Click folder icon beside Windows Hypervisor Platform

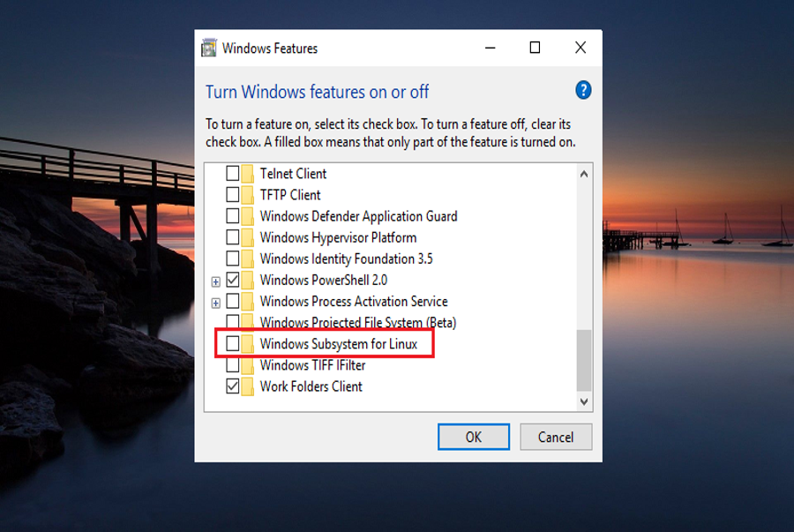coord(247,237)
